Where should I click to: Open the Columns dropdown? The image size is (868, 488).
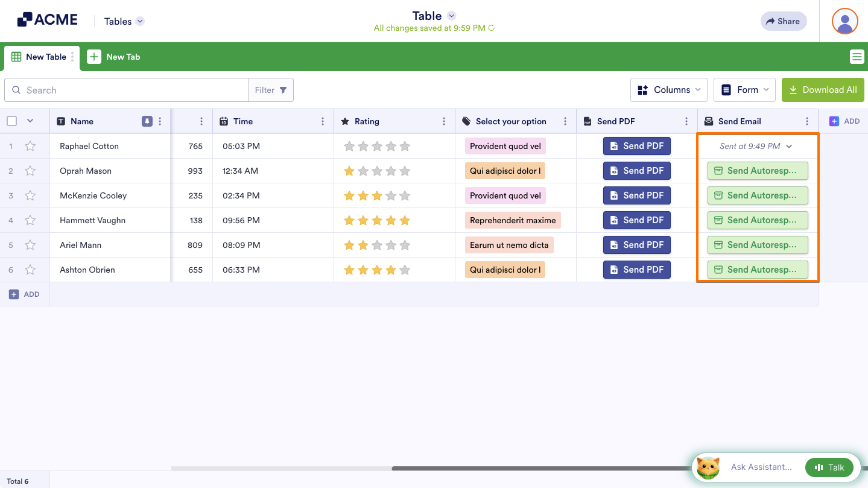[670, 90]
